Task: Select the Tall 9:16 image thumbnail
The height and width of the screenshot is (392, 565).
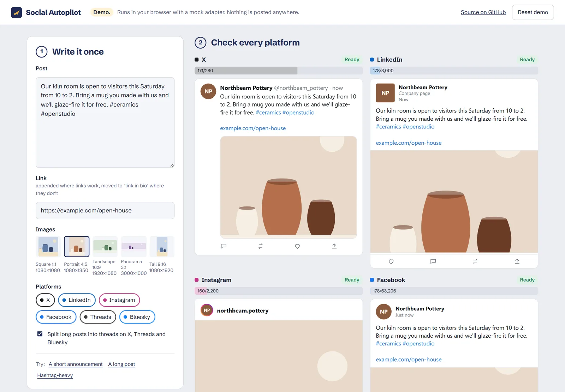Action: pyautogui.click(x=162, y=246)
